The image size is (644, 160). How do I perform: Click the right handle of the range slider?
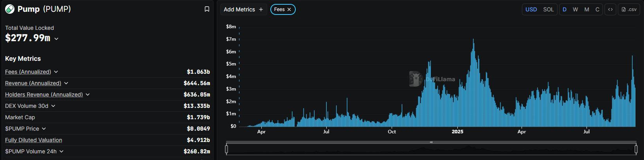(636, 149)
